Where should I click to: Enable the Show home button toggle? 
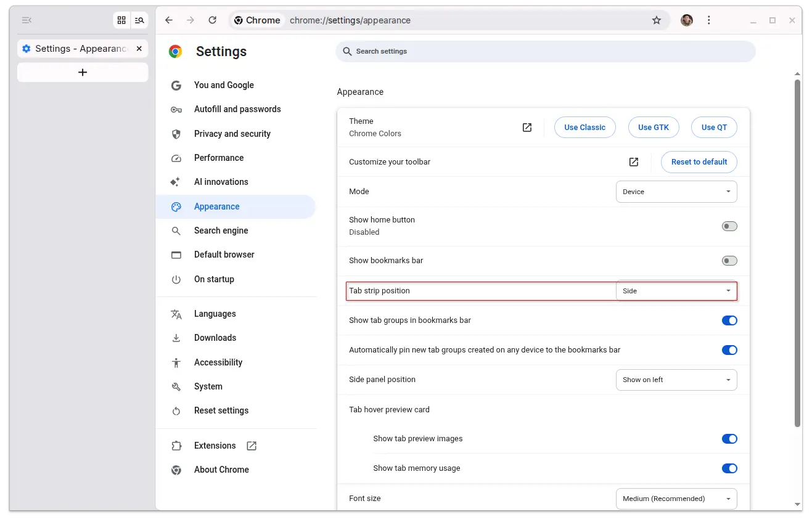click(729, 226)
